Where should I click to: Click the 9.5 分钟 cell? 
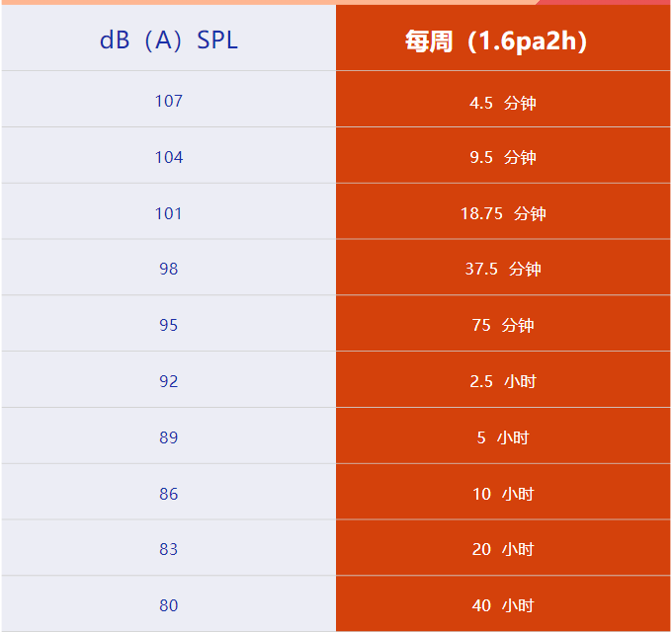[x=503, y=157]
